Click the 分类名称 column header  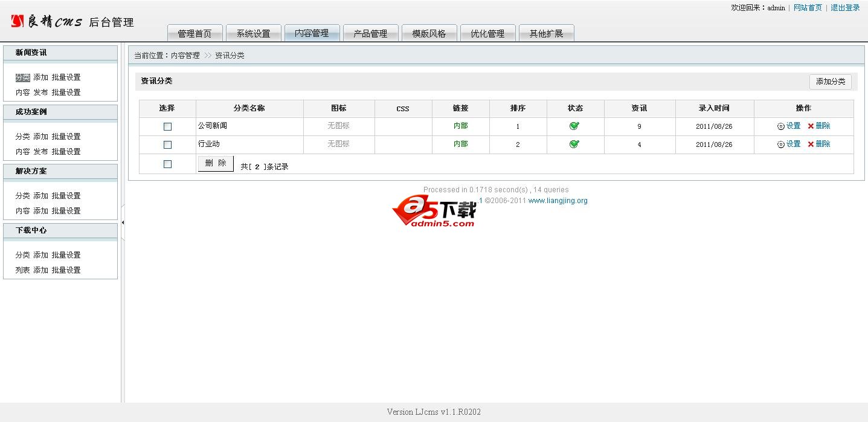click(249, 108)
